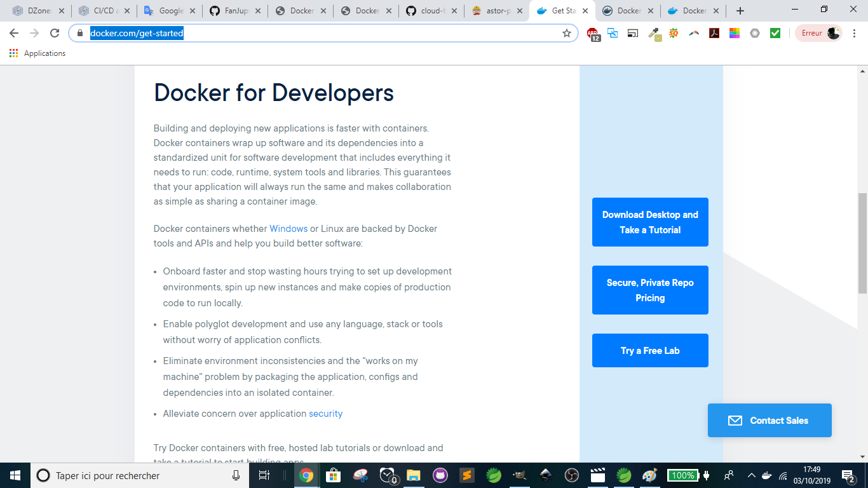
Task: Open the Chrome profile showing Erreur
Action: click(818, 33)
